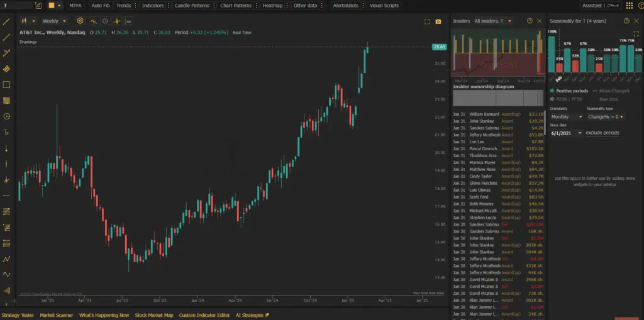The height and width of the screenshot is (320, 644).
Task: Open Alerts&Bots
Action: pos(345,6)
